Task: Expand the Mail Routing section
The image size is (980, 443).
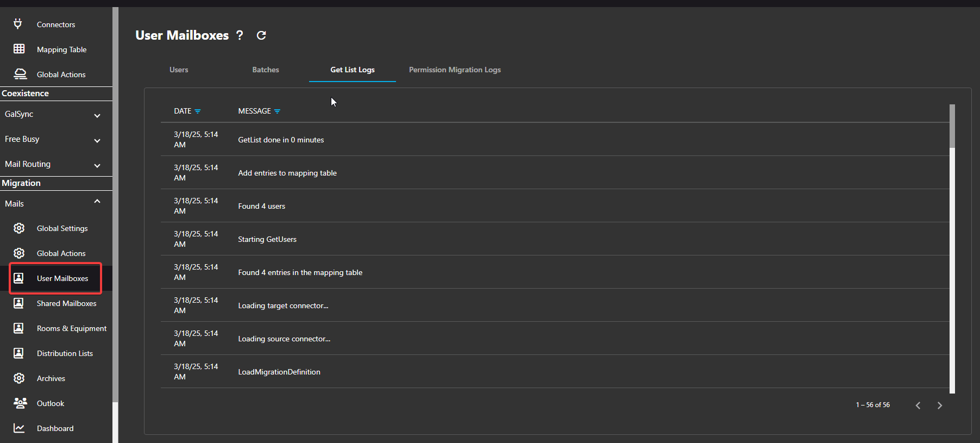Action: (x=97, y=165)
